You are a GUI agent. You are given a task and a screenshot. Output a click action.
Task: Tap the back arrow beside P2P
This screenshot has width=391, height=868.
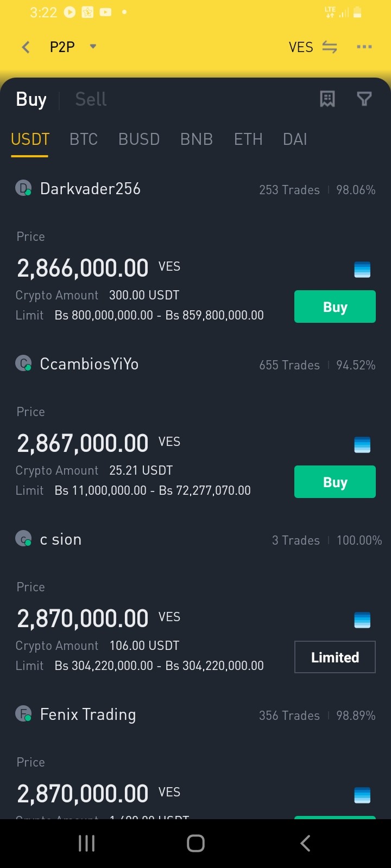pos(26,47)
